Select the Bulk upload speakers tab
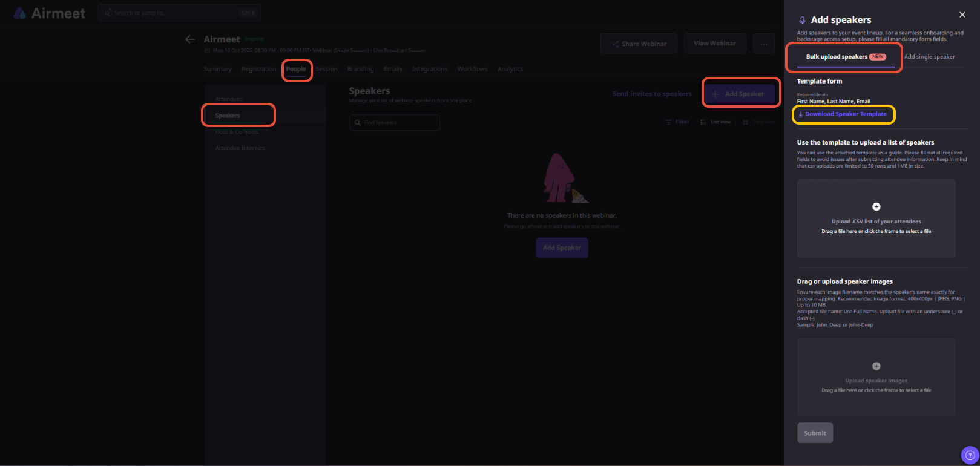This screenshot has height=466, width=980. 846,57
